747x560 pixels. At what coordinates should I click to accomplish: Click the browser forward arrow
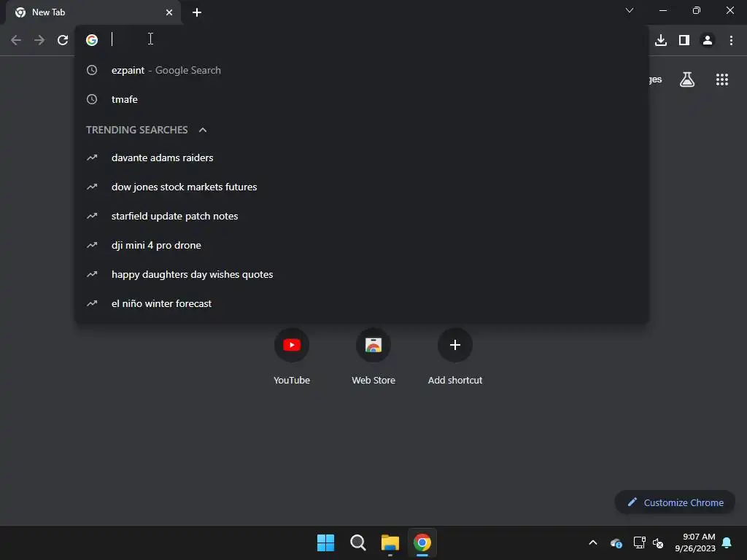(39, 40)
